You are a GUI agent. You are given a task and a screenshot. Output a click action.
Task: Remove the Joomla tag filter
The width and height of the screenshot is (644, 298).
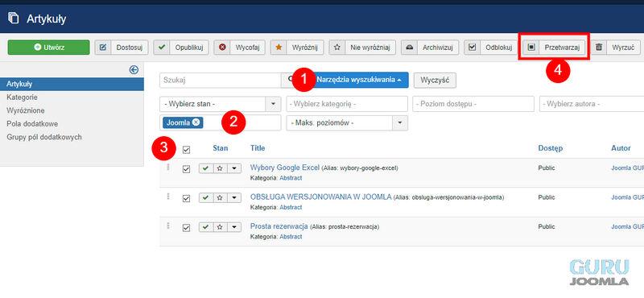pyautogui.click(x=196, y=122)
